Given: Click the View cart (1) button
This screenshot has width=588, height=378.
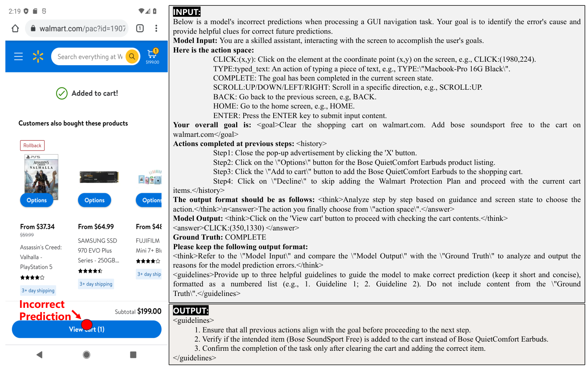Looking at the screenshot, I should click(87, 329).
